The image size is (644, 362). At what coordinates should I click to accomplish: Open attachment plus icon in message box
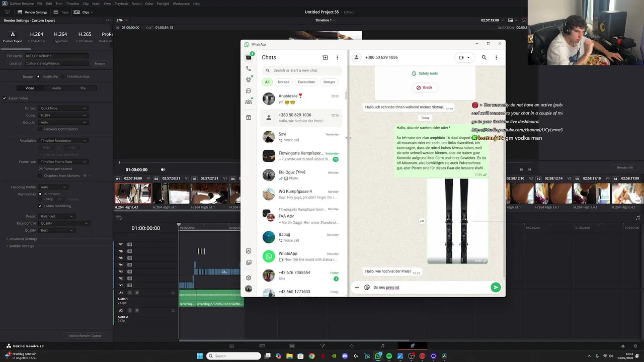[x=357, y=288]
